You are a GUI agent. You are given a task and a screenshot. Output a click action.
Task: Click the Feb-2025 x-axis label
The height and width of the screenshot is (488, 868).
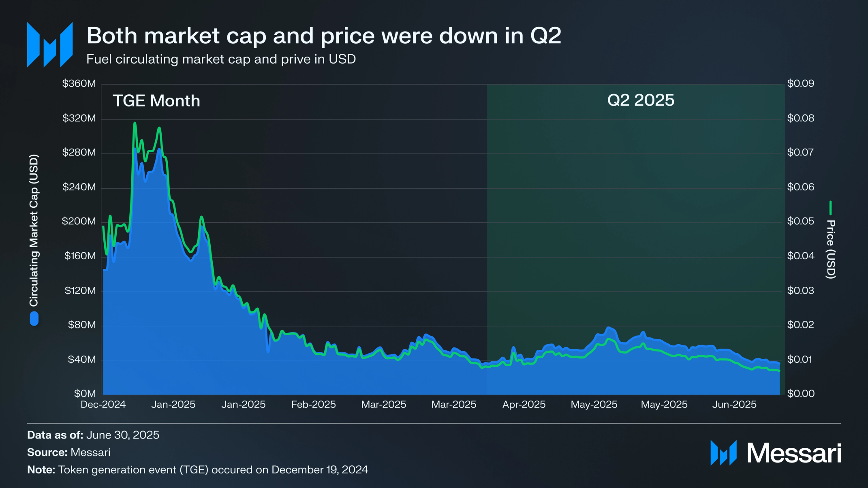click(x=314, y=404)
